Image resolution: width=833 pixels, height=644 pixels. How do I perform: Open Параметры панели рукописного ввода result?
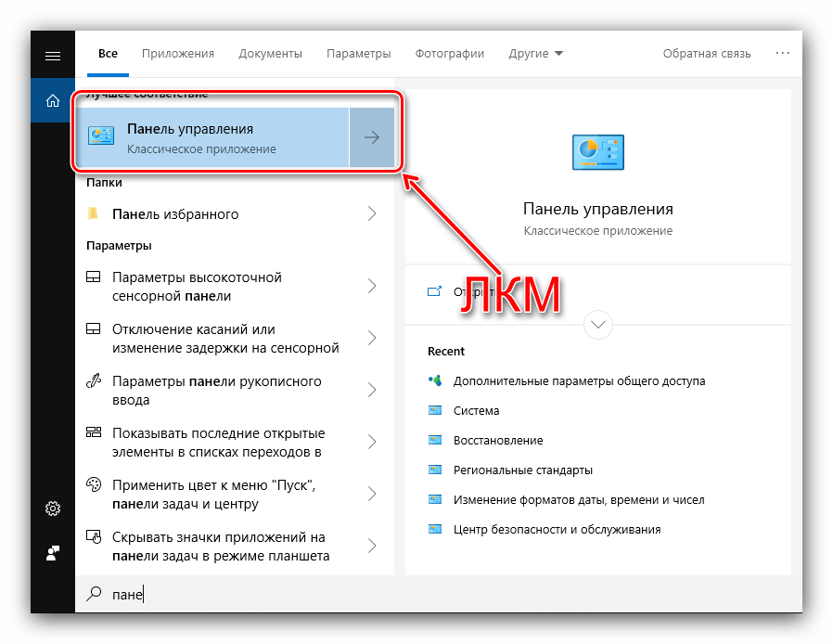coord(235,391)
